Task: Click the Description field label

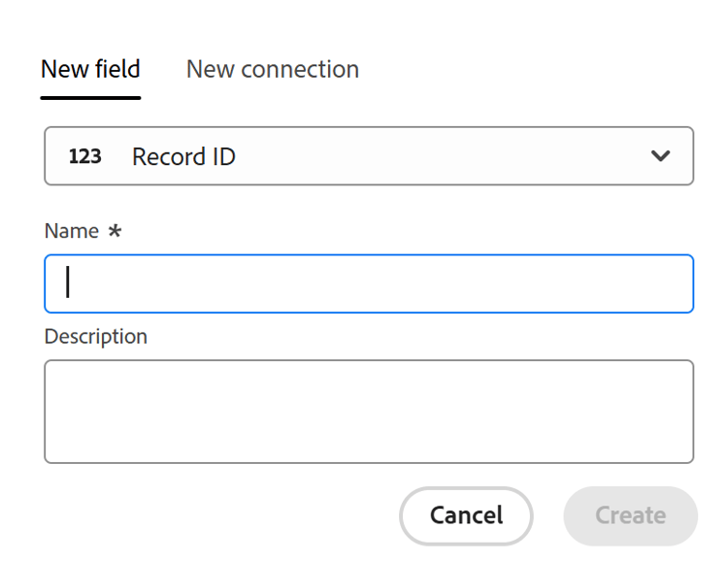Action: click(96, 337)
